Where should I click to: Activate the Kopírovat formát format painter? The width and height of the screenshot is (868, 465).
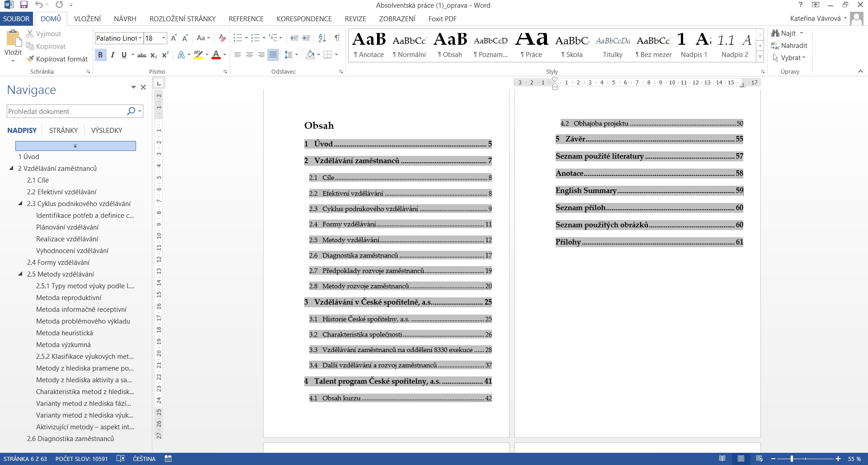point(57,59)
